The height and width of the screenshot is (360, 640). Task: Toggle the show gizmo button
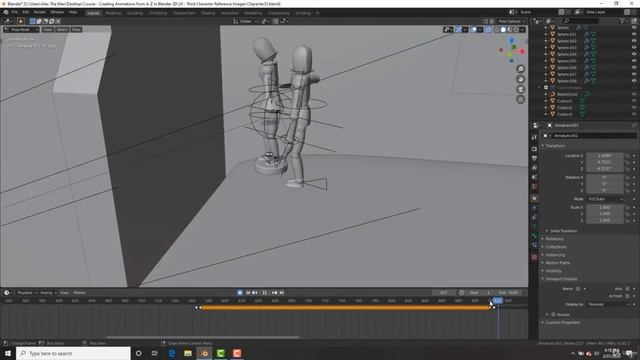point(458,29)
